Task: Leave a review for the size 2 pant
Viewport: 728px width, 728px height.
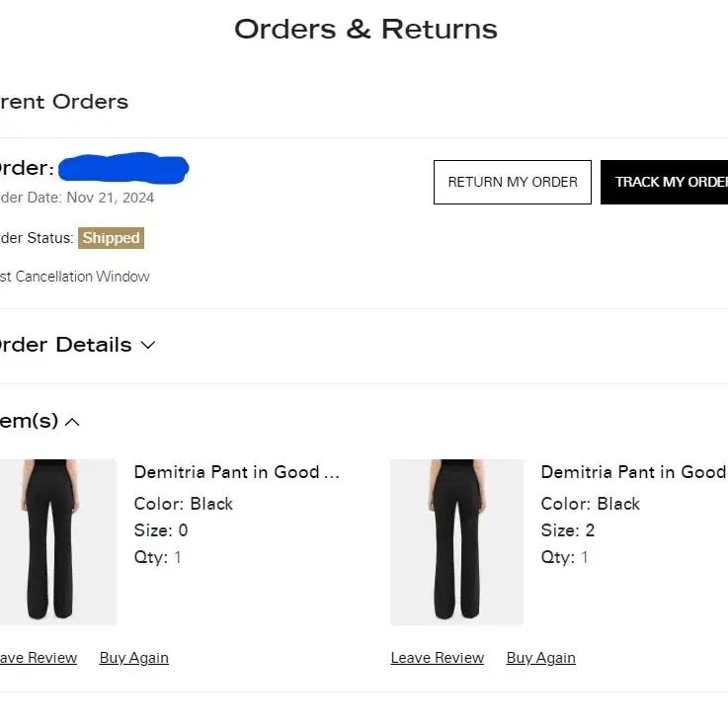Action: tap(438, 658)
